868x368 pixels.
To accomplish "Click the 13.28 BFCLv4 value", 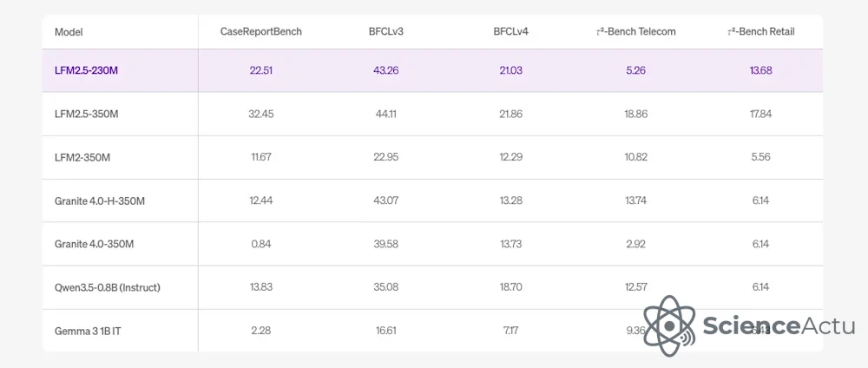I will tap(511, 200).
